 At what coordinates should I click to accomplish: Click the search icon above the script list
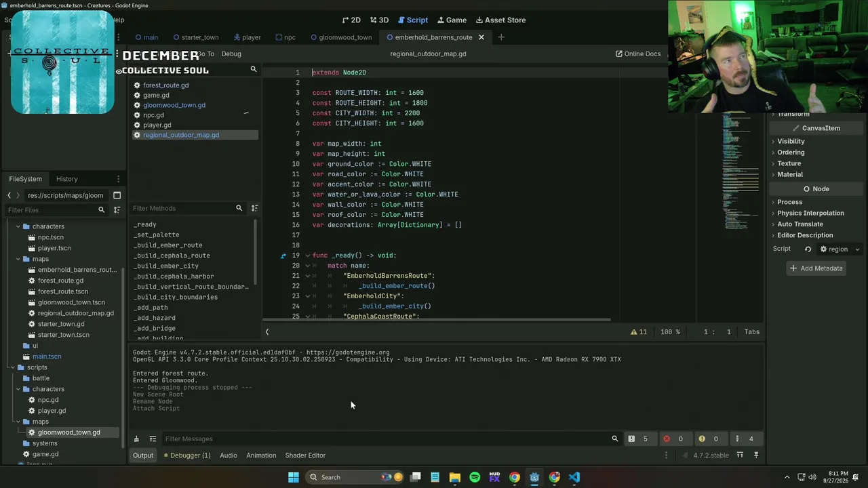254,69
